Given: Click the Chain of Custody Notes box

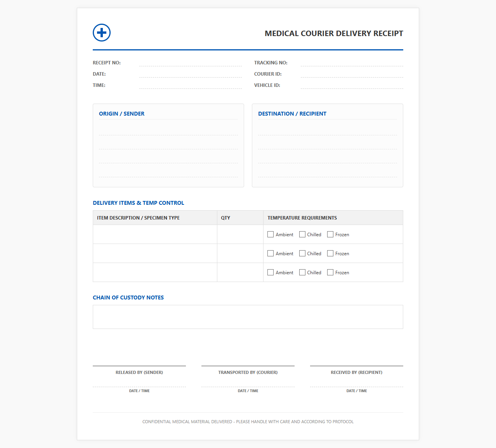Looking at the screenshot, I should coord(248,317).
